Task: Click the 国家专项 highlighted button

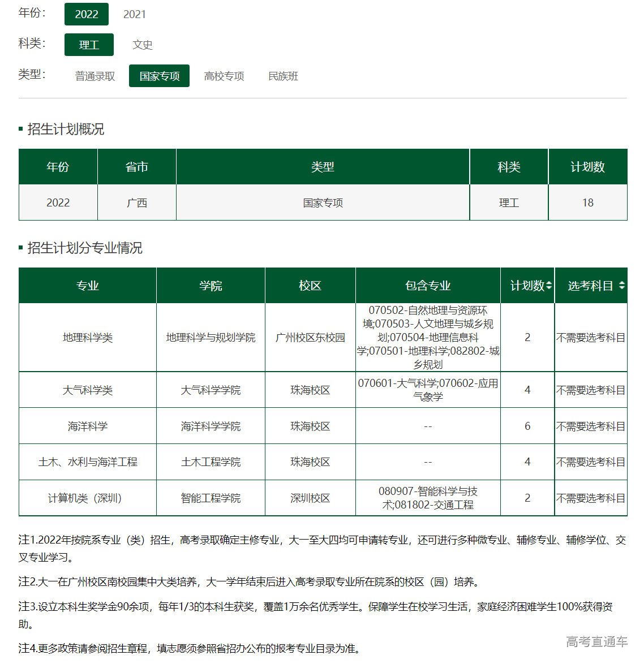Action: (x=159, y=76)
